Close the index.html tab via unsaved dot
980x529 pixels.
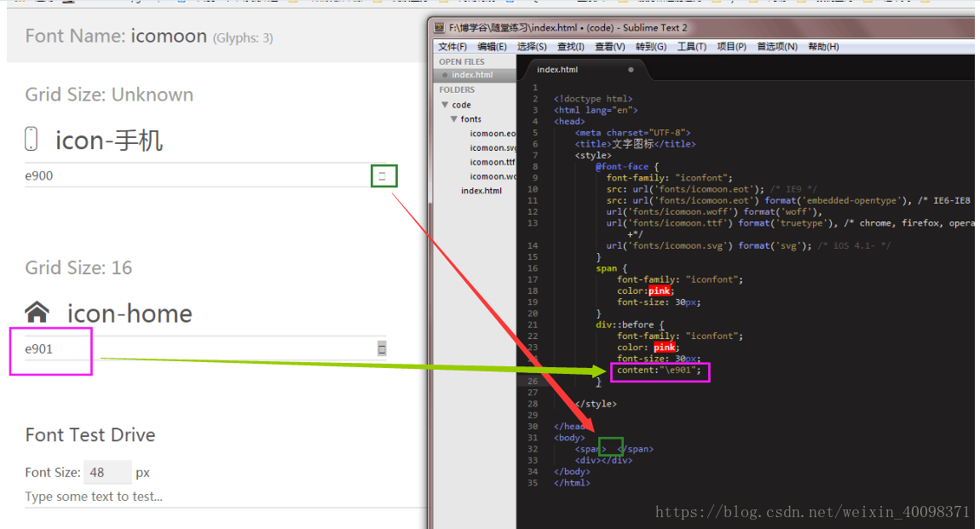631,70
